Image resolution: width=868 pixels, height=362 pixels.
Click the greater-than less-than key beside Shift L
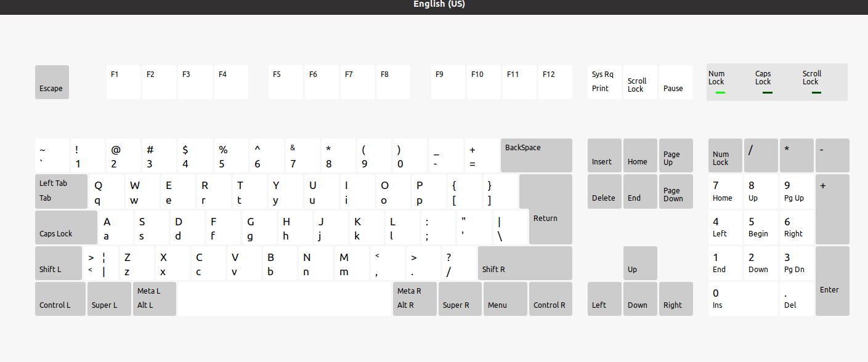[x=101, y=263]
